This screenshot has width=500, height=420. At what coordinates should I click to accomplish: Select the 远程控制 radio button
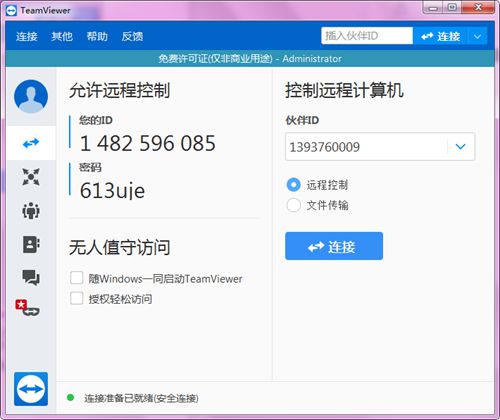point(294,185)
